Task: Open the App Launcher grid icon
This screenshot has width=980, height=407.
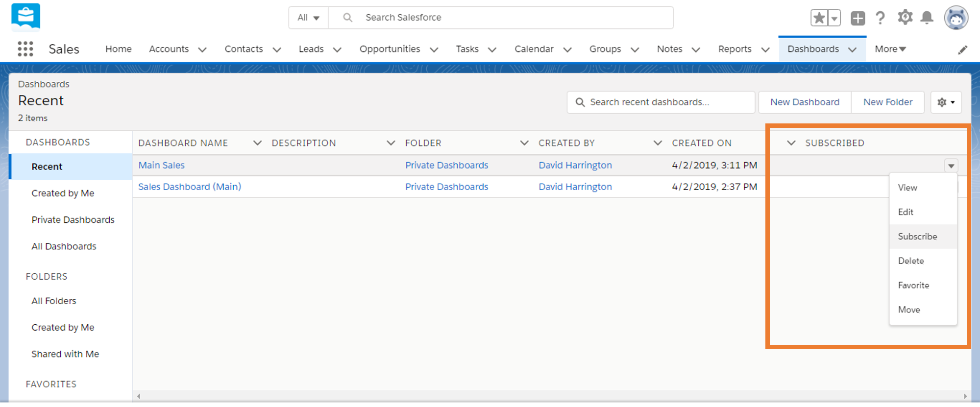Action: 25,49
